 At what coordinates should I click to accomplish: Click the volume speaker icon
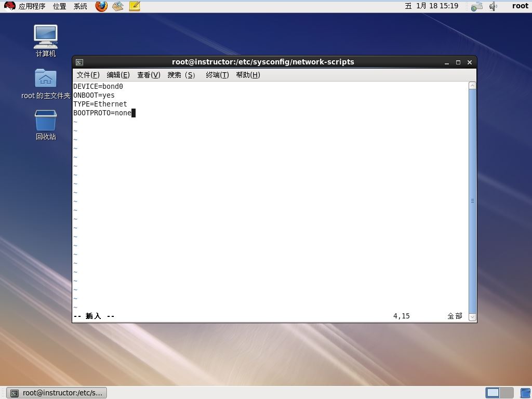(x=493, y=6)
